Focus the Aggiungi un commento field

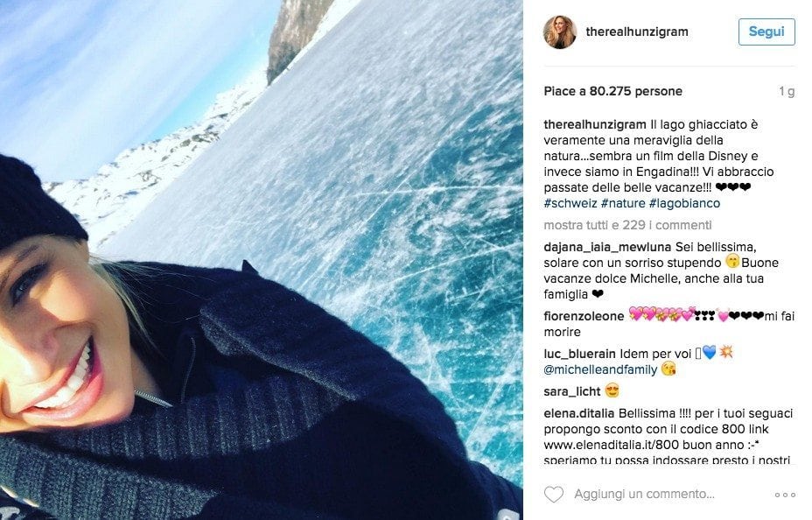click(644, 494)
